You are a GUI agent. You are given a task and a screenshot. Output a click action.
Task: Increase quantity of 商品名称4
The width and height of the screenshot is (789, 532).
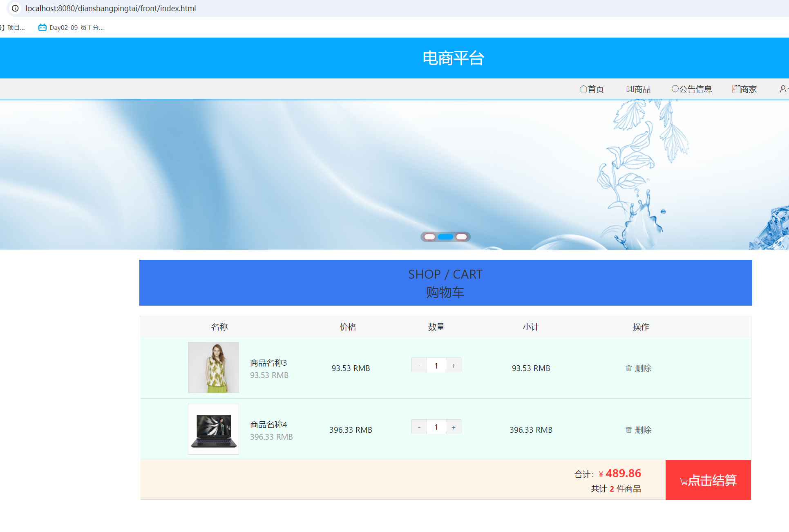[x=454, y=427]
